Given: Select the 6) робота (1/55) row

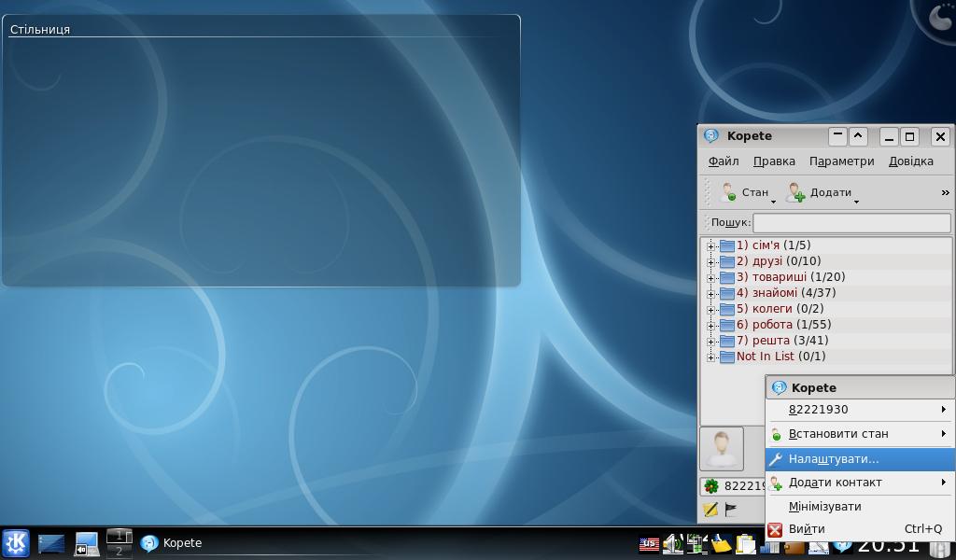Looking at the screenshot, I should pyautogui.click(x=826, y=324).
